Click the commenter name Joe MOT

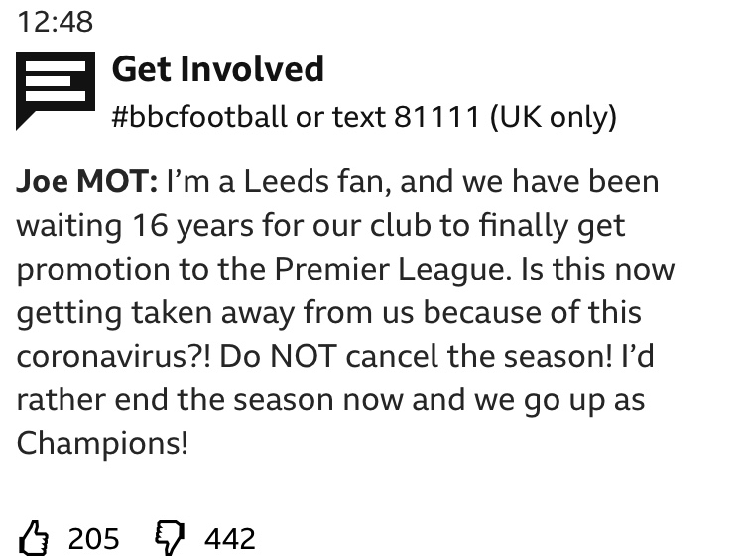[87, 182]
